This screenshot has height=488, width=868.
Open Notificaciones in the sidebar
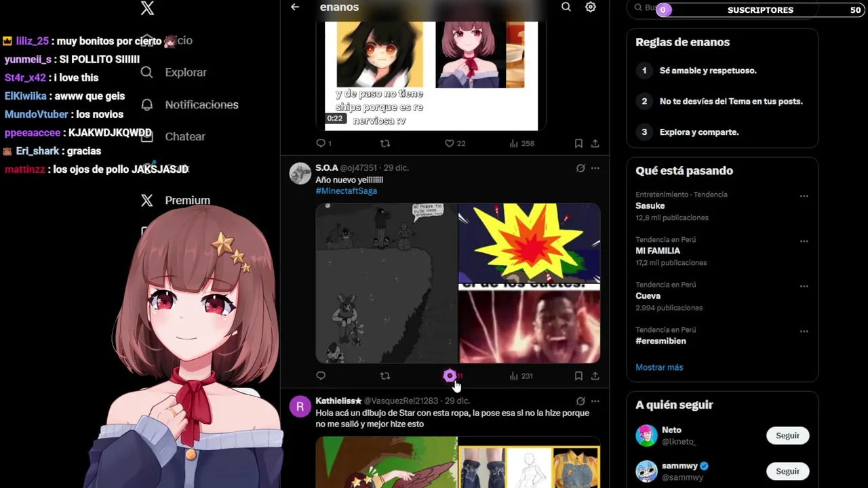pos(201,105)
